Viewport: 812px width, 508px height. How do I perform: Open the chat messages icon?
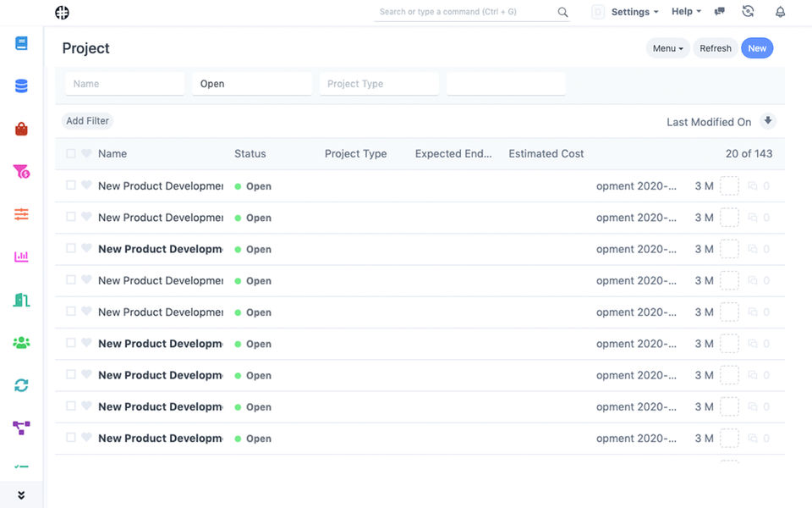tap(720, 12)
